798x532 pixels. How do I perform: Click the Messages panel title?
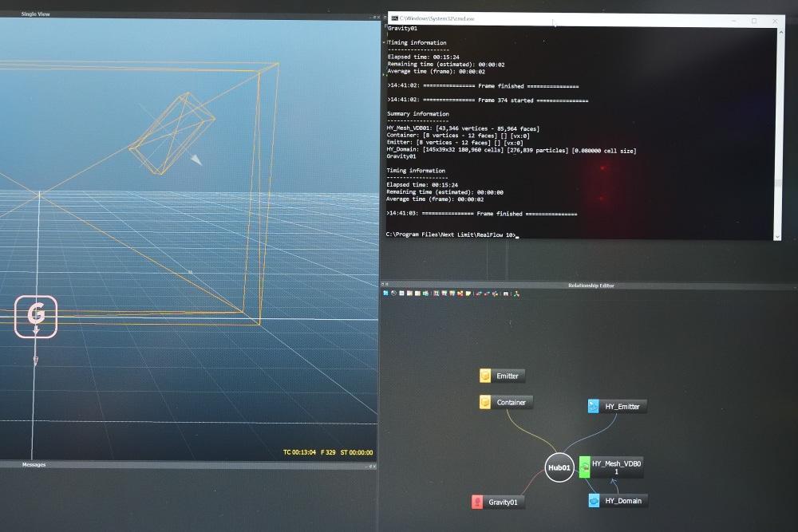tap(34, 464)
